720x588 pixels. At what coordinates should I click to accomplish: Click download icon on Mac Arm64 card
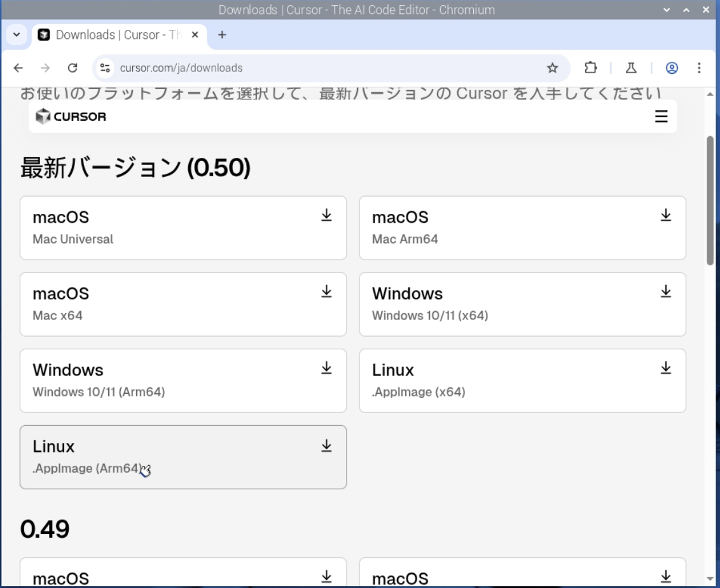click(x=666, y=215)
